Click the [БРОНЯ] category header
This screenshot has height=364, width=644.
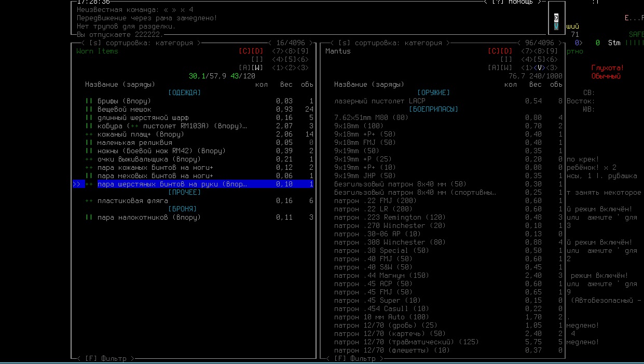(x=183, y=209)
